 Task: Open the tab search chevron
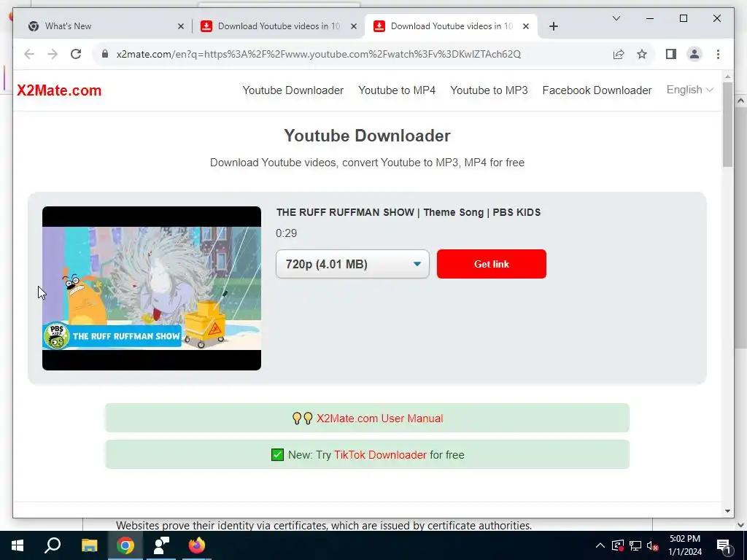(616, 18)
